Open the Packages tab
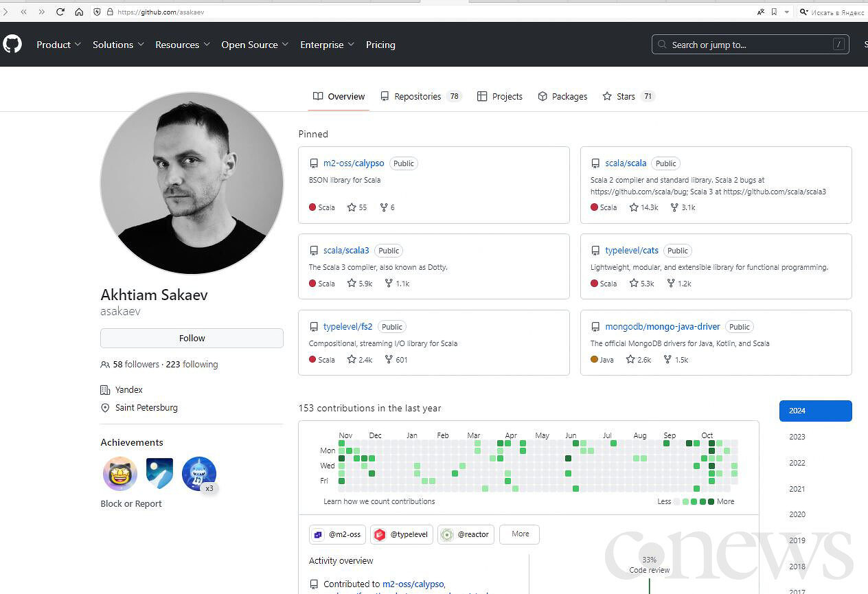The image size is (868, 594). (562, 97)
